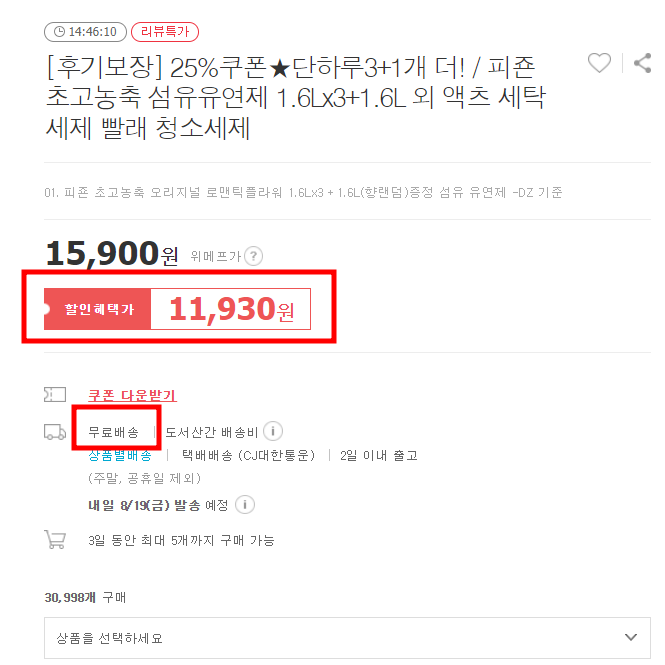The height and width of the screenshot is (665, 665).
Task: Expand the 상품을 선택하세요 dropdown
Action: point(347,637)
